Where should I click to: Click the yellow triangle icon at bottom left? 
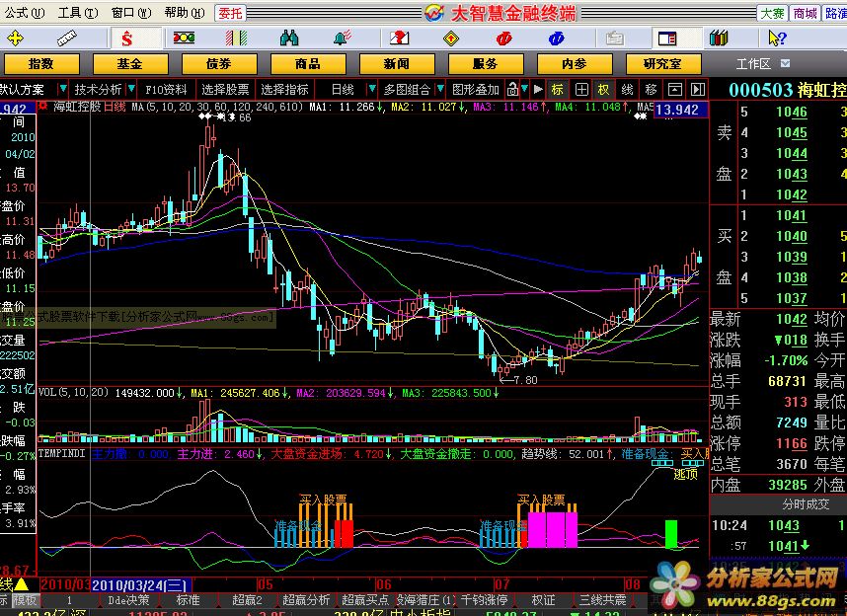[x=21, y=584]
